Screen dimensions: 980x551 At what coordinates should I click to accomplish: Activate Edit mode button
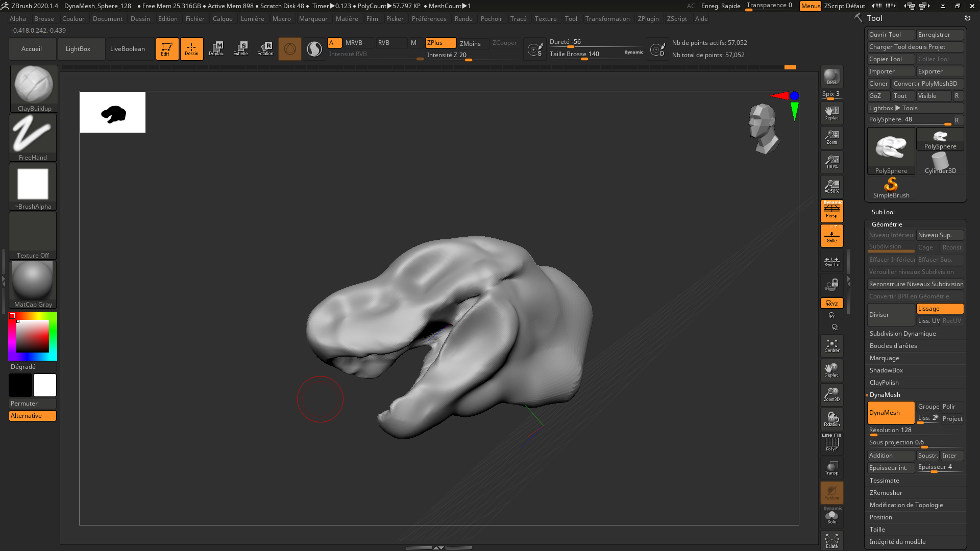(x=167, y=49)
